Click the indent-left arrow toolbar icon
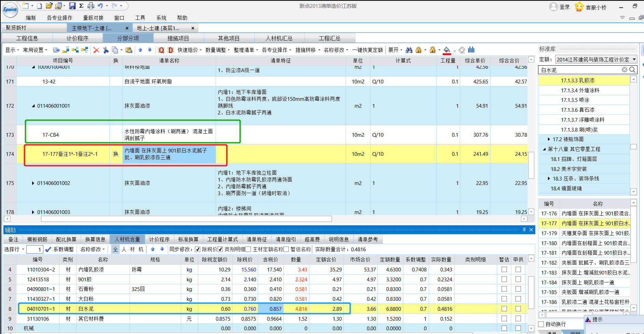Image resolution: width=644 pixels, height=334 pixels. pos(56,50)
